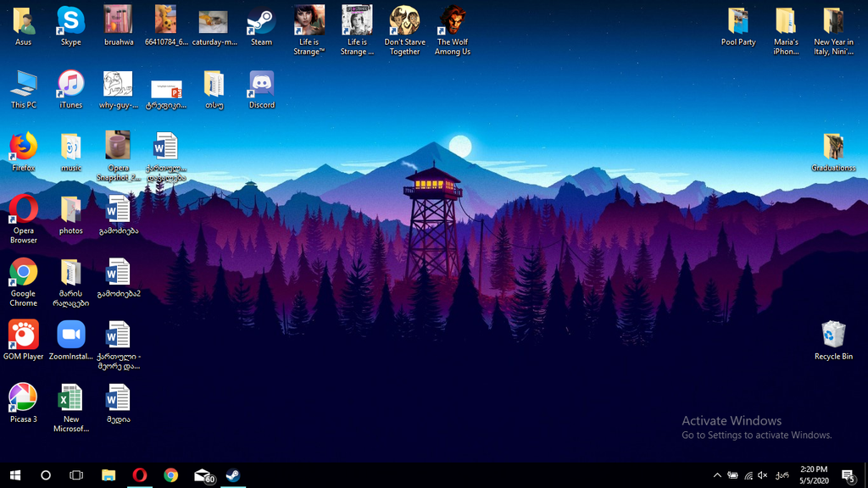Screen dimensions: 868x488
Task: Select the Life is Strange™ game shortcut
Action: click(x=309, y=30)
